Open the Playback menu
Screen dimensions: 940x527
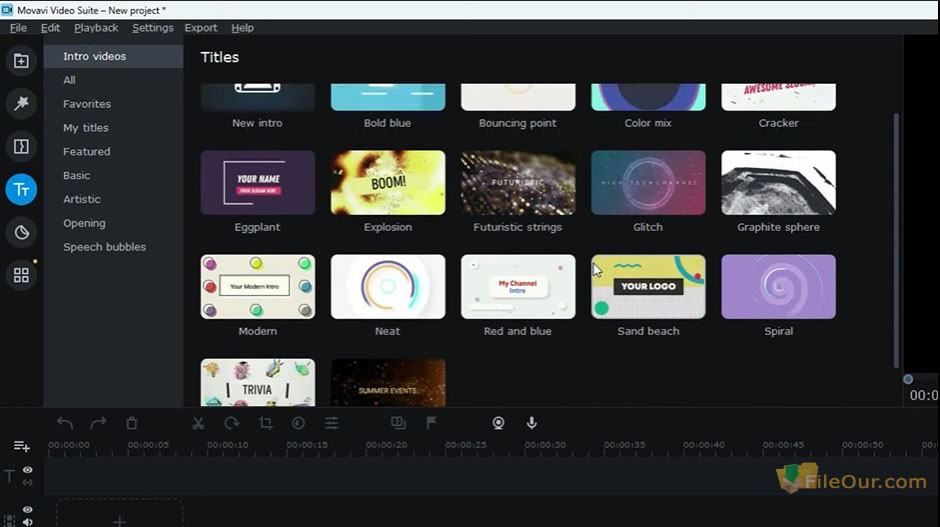point(96,28)
